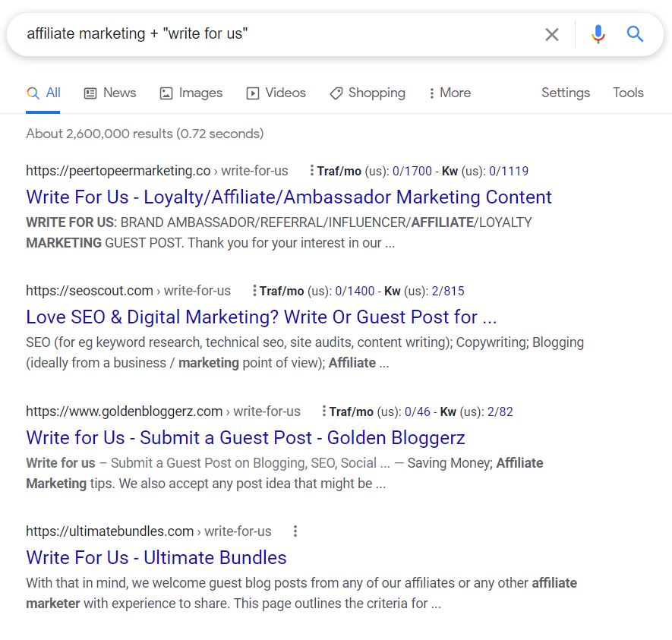This screenshot has width=672, height=640.
Task: Open three-dot menu for the peertopeermarketing.co result
Action: 311,171
